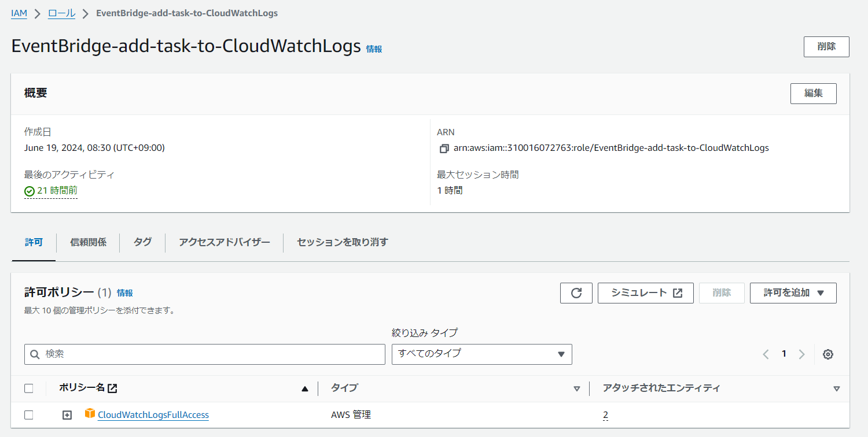Click the CloudWatchLogsFullAccess orange policy cube icon
868x437 pixels.
click(x=90, y=413)
